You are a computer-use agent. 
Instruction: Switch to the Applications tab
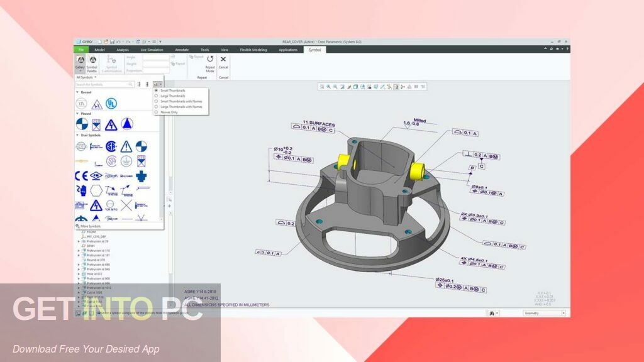pos(288,50)
